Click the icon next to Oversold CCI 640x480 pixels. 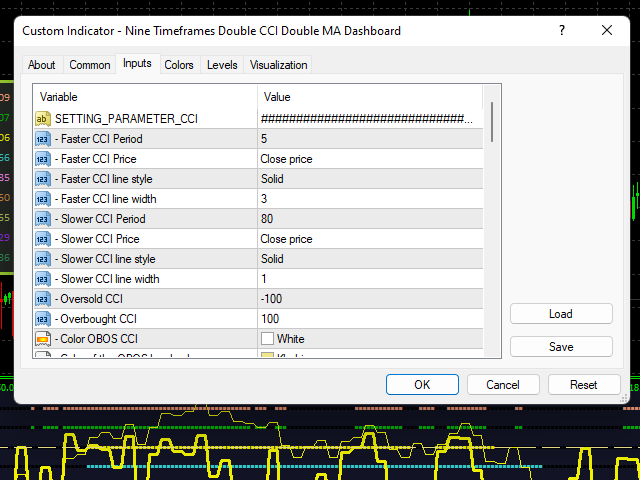click(x=43, y=299)
